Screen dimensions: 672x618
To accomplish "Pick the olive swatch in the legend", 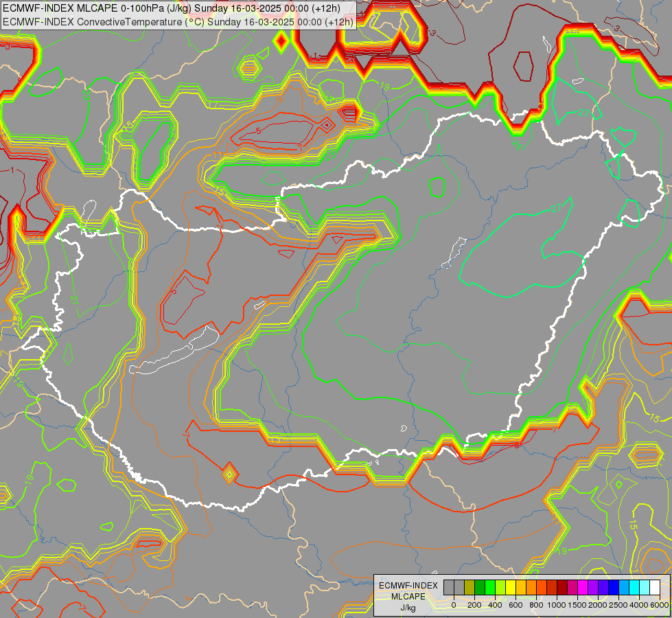I will (x=470, y=588).
